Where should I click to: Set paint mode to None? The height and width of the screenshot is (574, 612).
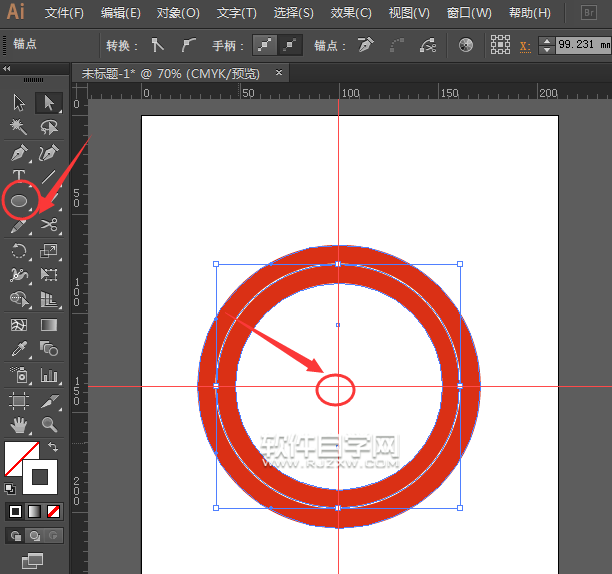pyautogui.click(x=54, y=511)
